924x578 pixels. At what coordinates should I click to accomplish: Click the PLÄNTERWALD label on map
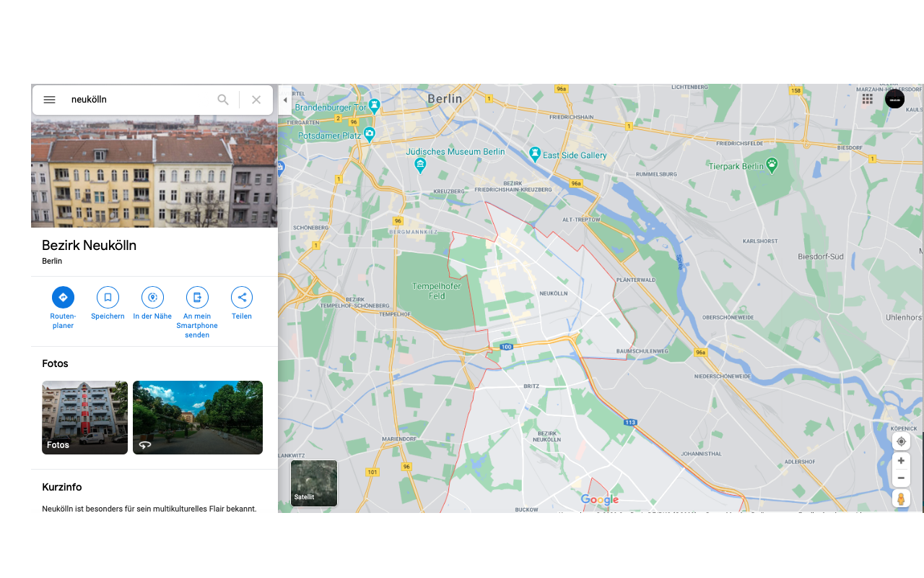coord(636,280)
